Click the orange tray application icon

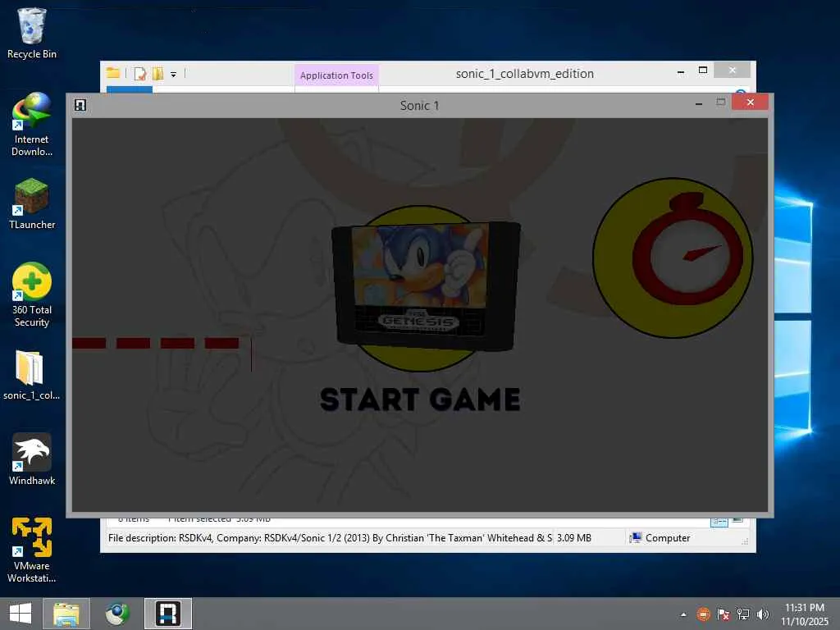(703, 614)
